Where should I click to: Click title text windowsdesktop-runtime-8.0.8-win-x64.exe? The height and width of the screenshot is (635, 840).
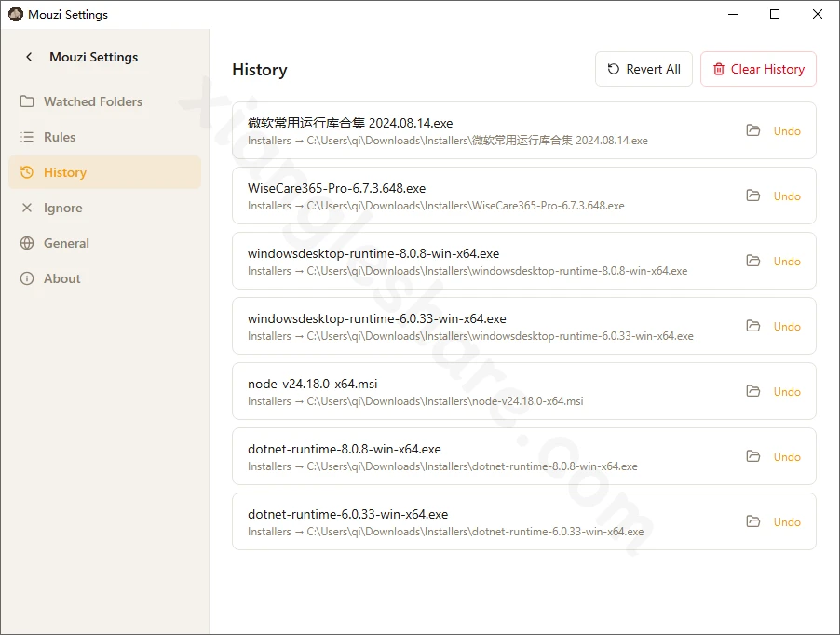tap(373, 254)
